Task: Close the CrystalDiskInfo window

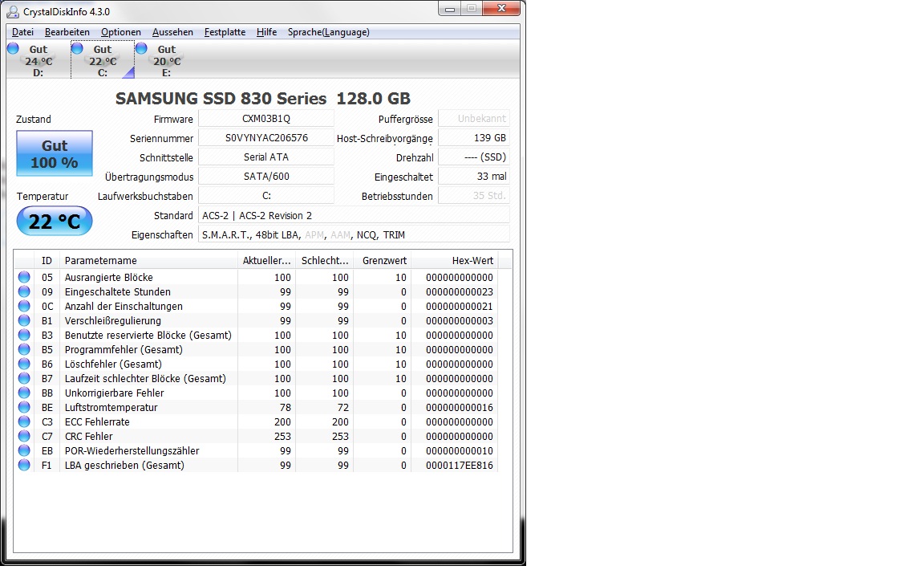Action: 501,8
